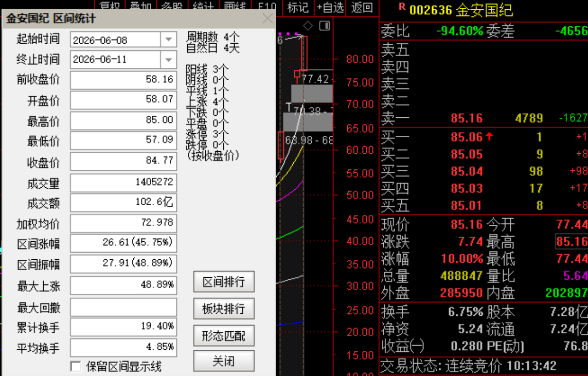This screenshot has width=588, height=376.
Task: Open the F10 toolbar item
Action: (266, 6)
